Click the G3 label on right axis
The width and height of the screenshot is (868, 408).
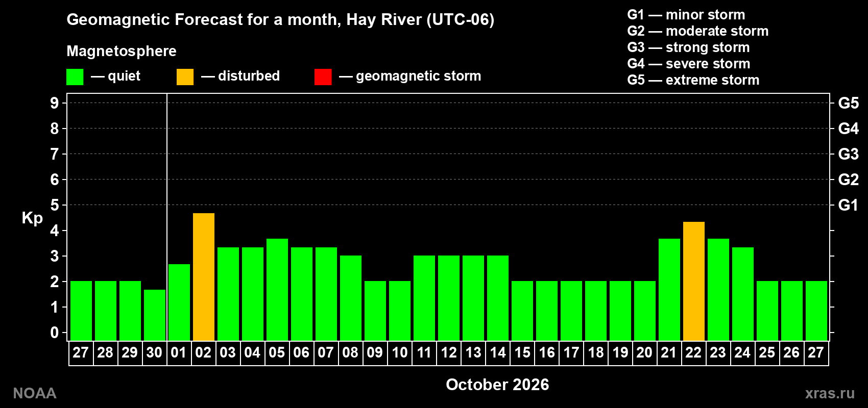[848, 154]
